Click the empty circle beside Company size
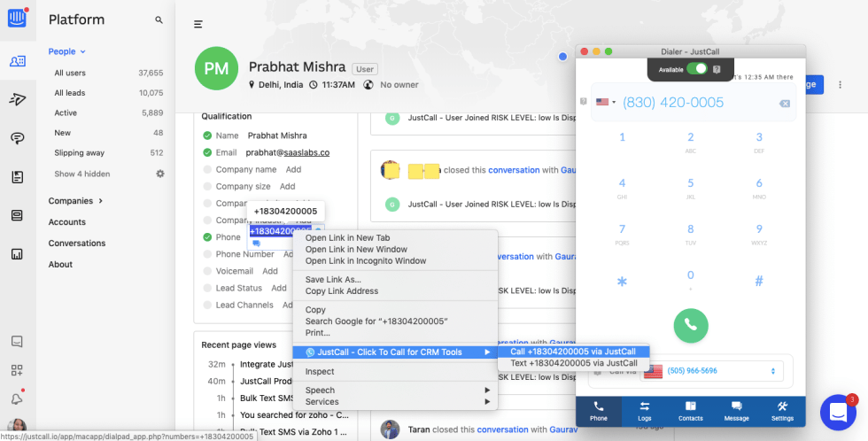 pyautogui.click(x=207, y=187)
